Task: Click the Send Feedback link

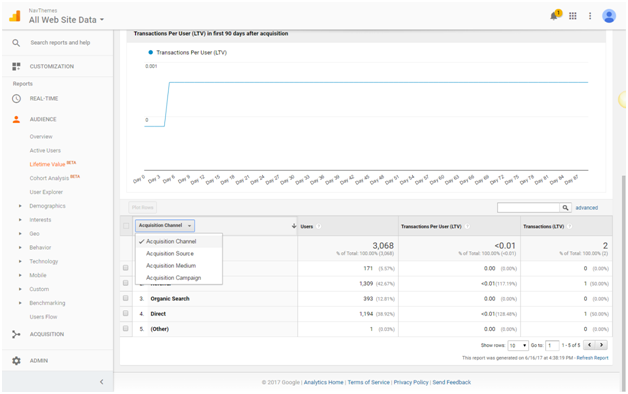Action: (451, 382)
